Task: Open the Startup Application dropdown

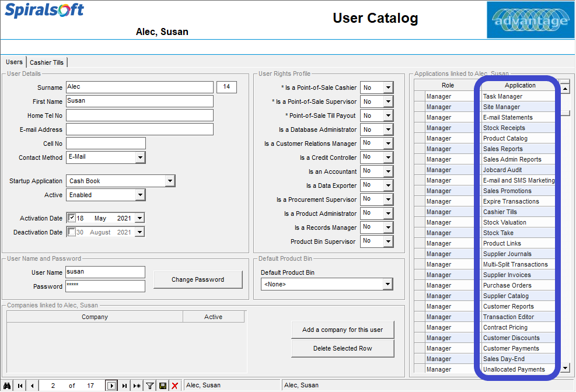Action: (x=169, y=181)
